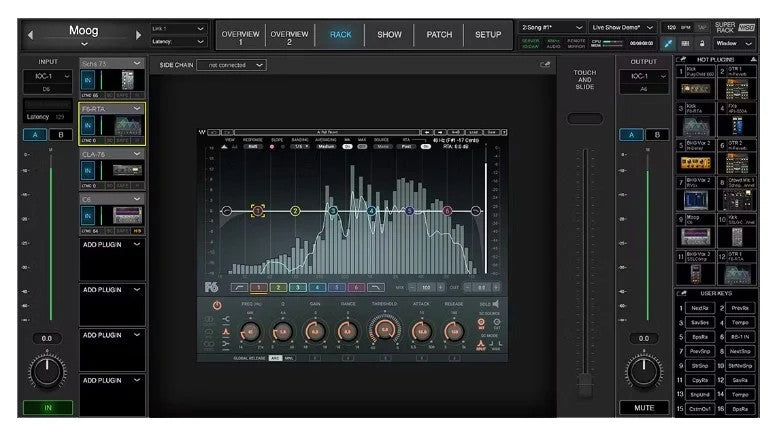Click the F6 Mix plus button
Image resolution: width=780 pixels, height=433 pixels.
click(x=440, y=287)
